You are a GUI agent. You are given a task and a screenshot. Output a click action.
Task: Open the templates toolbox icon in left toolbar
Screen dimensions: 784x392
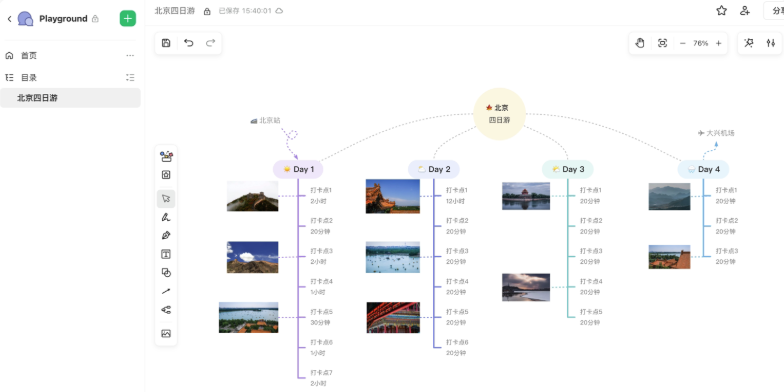[x=166, y=156]
